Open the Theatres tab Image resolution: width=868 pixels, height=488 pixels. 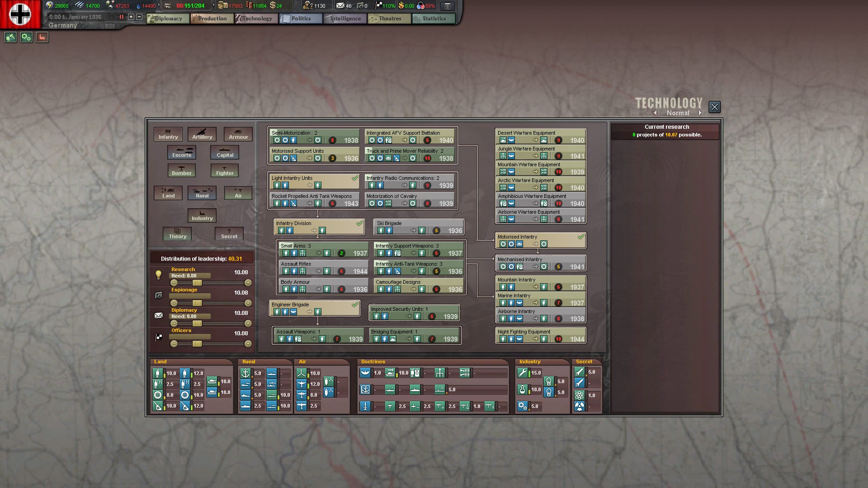click(389, 19)
